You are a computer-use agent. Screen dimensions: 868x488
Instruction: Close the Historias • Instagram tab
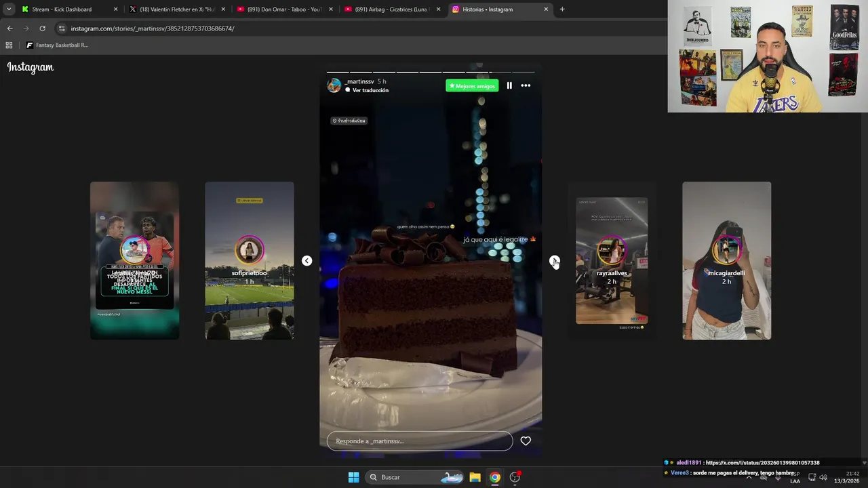(x=546, y=9)
